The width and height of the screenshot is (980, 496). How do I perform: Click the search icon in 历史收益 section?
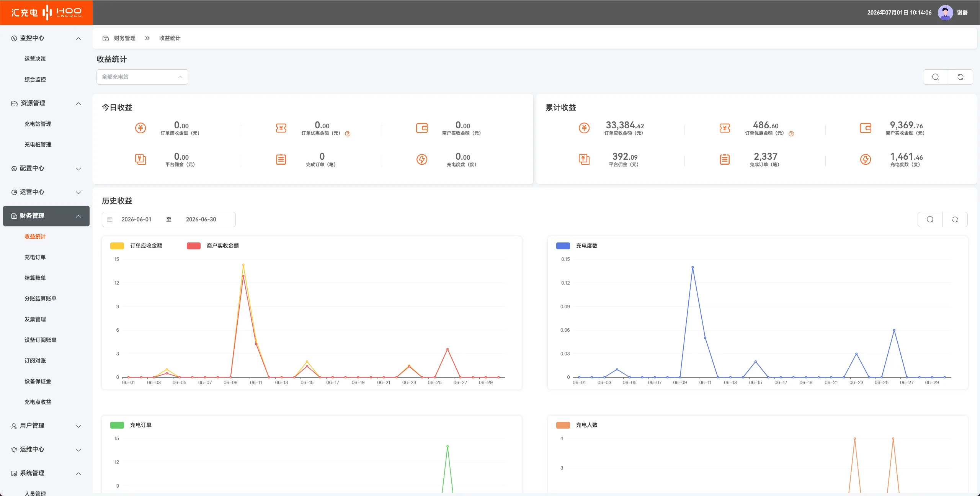click(x=930, y=219)
